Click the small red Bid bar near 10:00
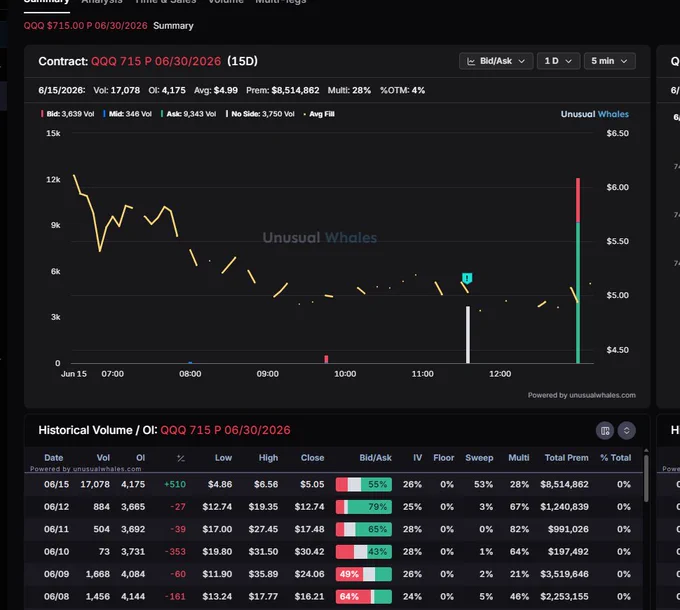The width and height of the screenshot is (680, 610). tap(326, 359)
